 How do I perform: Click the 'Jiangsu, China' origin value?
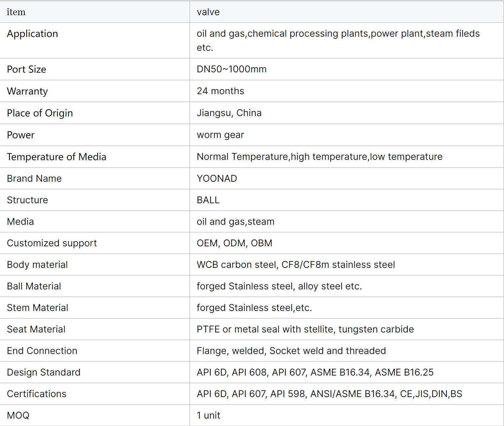coord(229,113)
